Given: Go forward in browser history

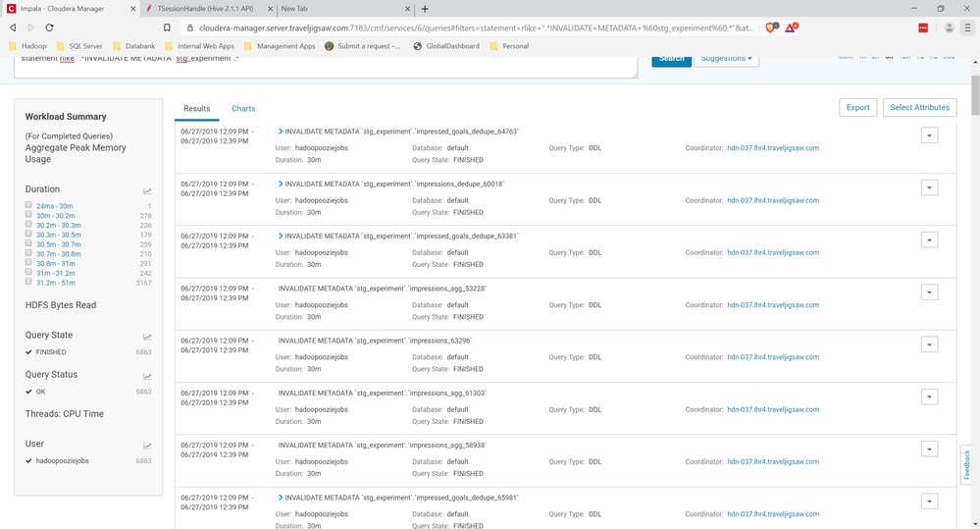Looking at the screenshot, I should (30, 27).
